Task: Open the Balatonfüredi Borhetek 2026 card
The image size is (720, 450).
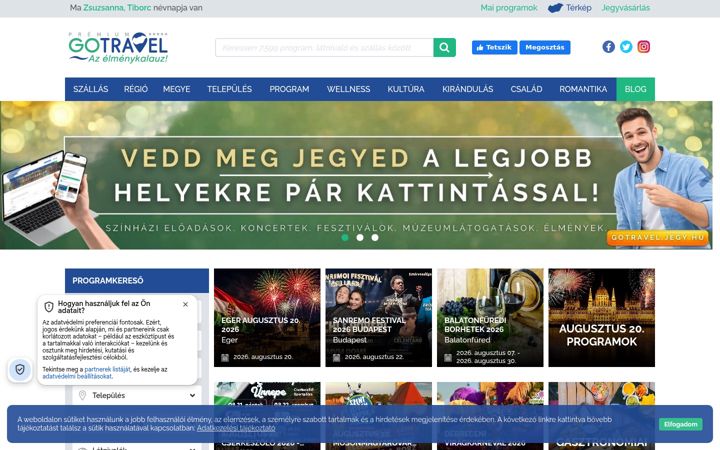Action: [490, 318]
